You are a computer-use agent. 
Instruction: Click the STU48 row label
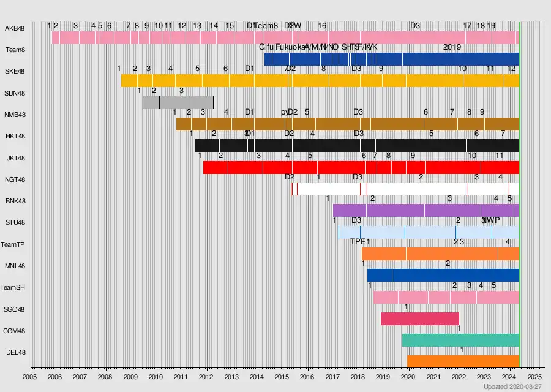15,222
